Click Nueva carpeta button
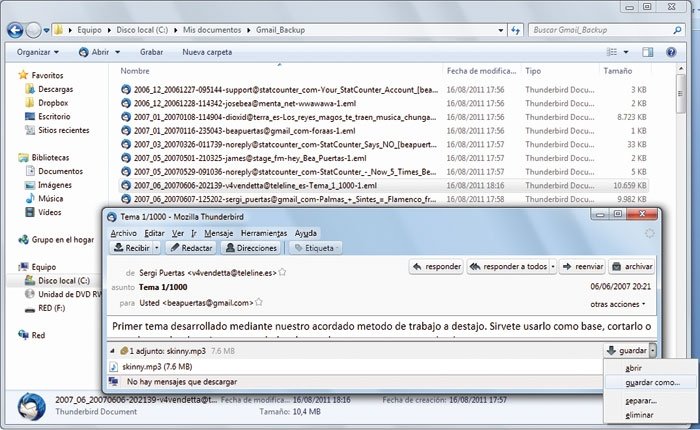Viewport: 700px width, 430px height. pos(207,52)
